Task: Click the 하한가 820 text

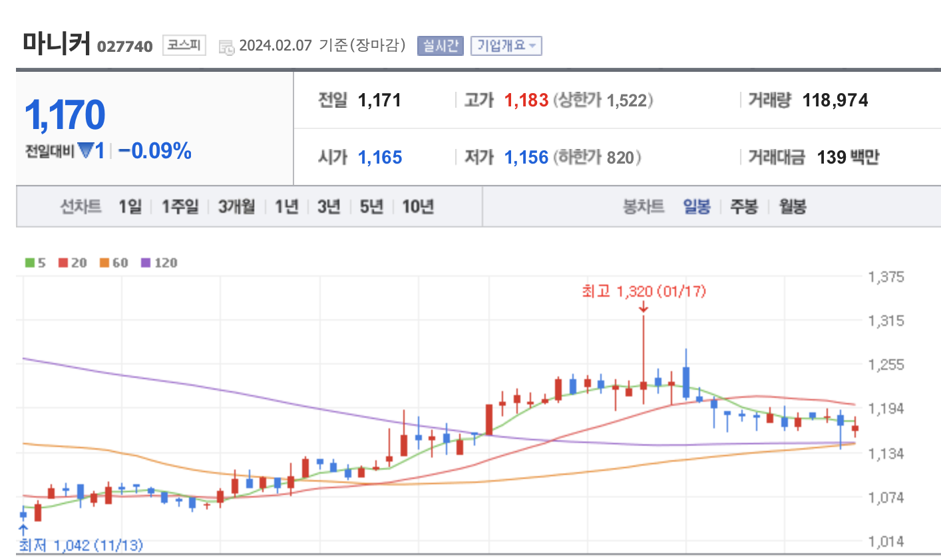Action: [597, 158]
